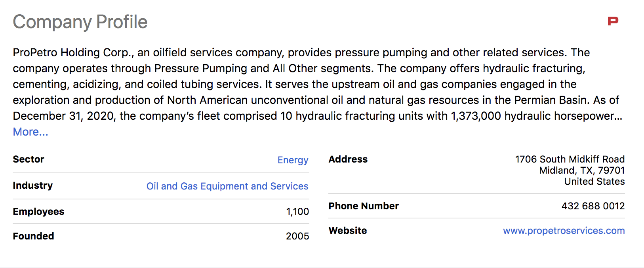Click the Sector row label

coord(29,159)
